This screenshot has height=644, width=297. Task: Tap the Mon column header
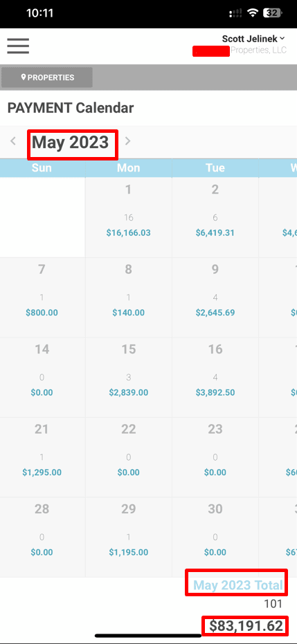point(129,167)
